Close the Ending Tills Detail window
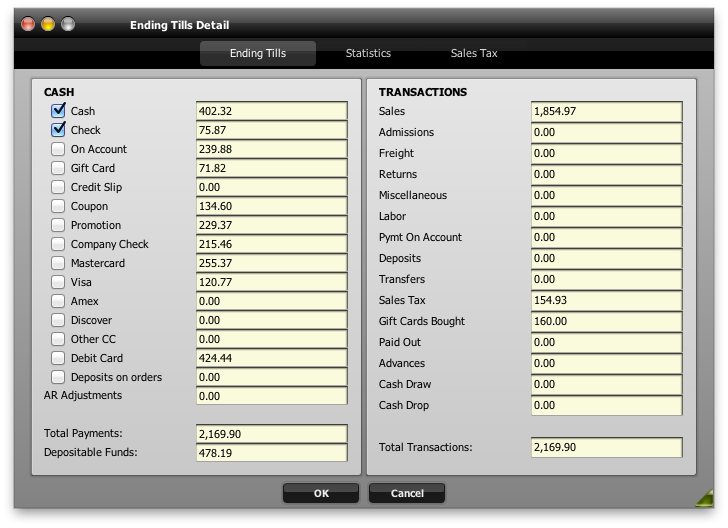 pos(28,24)
